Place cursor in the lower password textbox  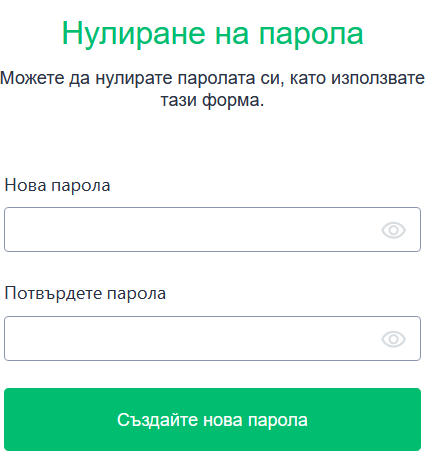[x=212, y=339]
